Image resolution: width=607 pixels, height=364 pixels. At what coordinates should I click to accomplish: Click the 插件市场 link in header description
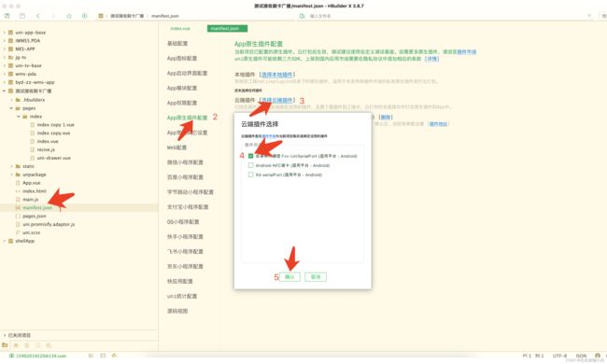(x=467, y=52)
